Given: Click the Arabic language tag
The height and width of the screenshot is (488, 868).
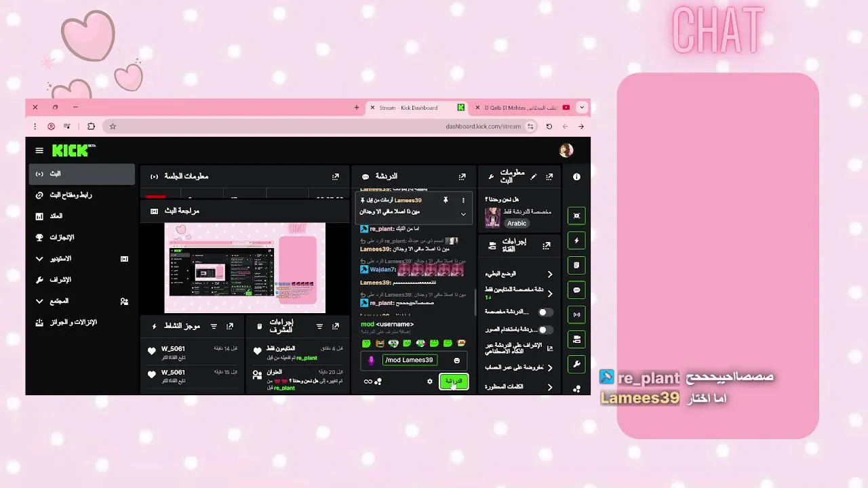Looking at the screenshot, I should click(x=517, y=223).
